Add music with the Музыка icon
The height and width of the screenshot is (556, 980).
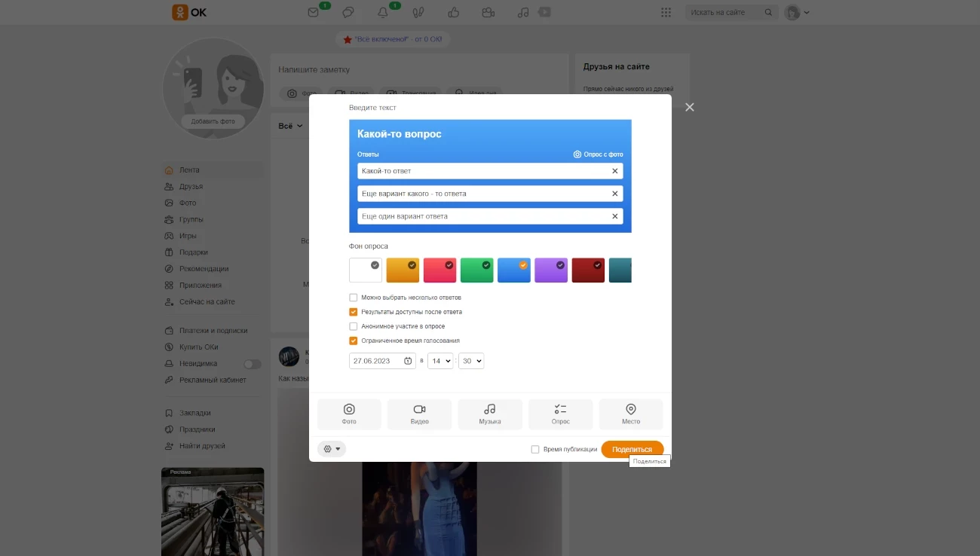click(x=489, y=410)
